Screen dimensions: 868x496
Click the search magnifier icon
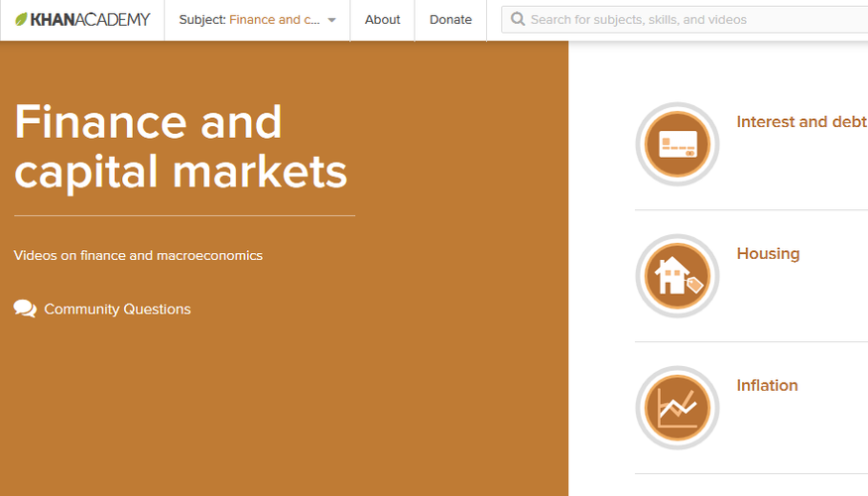tap(518, 20)
